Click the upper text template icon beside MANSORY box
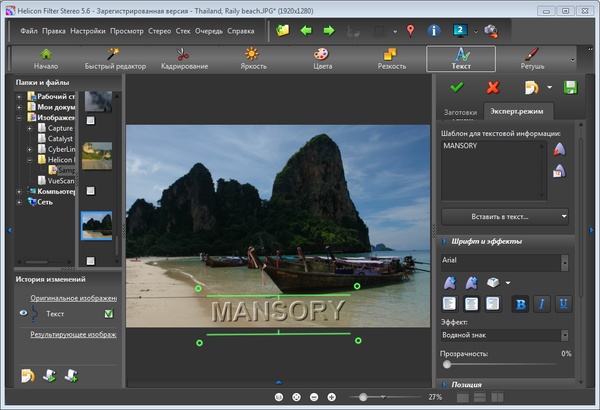 559,149
